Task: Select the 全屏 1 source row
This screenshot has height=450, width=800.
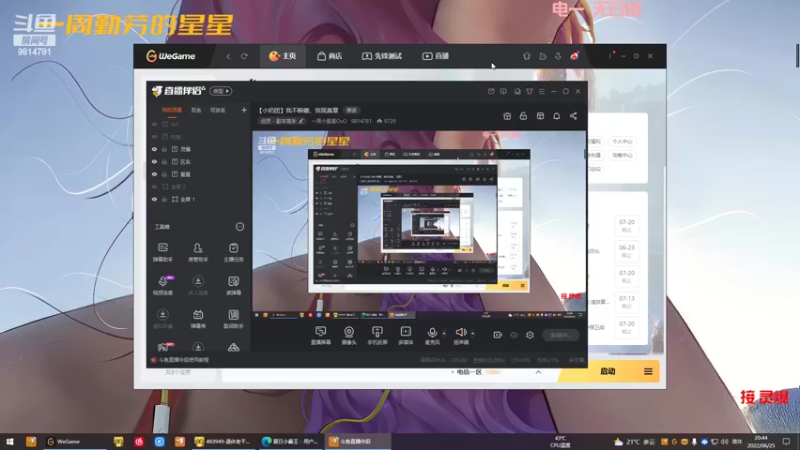Action: pyautogui.click(x=198, y=199)
